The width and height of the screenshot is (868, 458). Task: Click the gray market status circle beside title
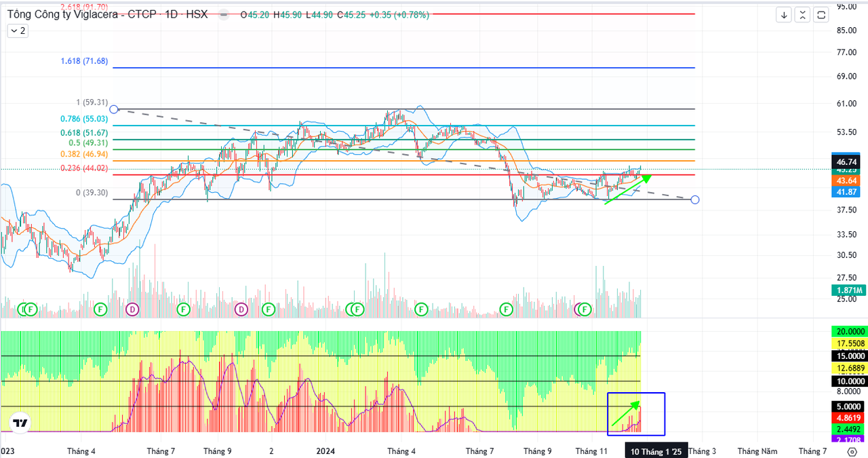[224, 14]
